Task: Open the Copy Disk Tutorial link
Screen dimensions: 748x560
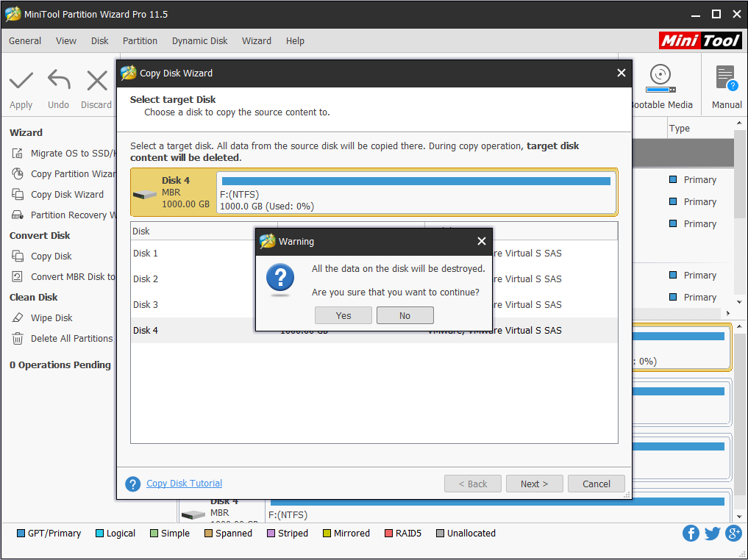Action: point(184,484)
